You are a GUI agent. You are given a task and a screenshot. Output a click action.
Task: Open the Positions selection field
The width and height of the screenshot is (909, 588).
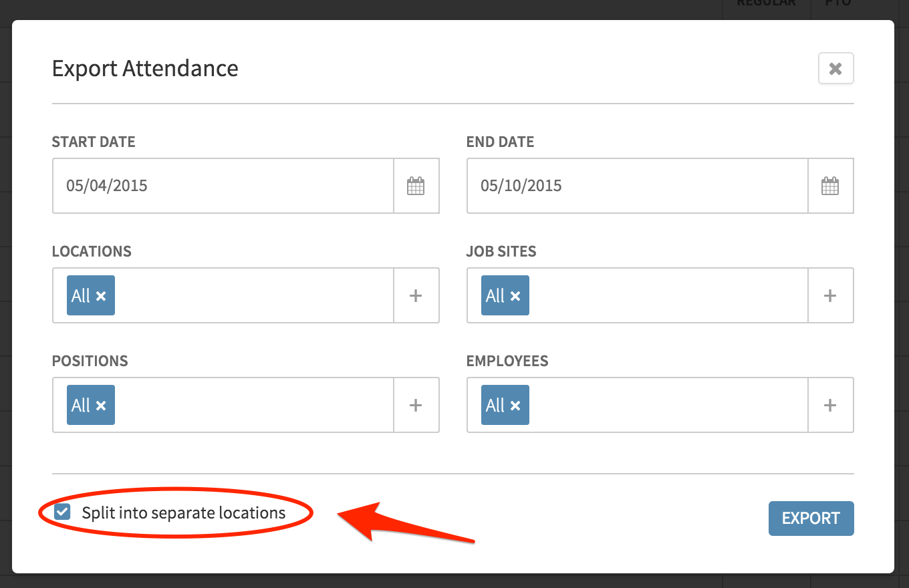tap(223, 405)
